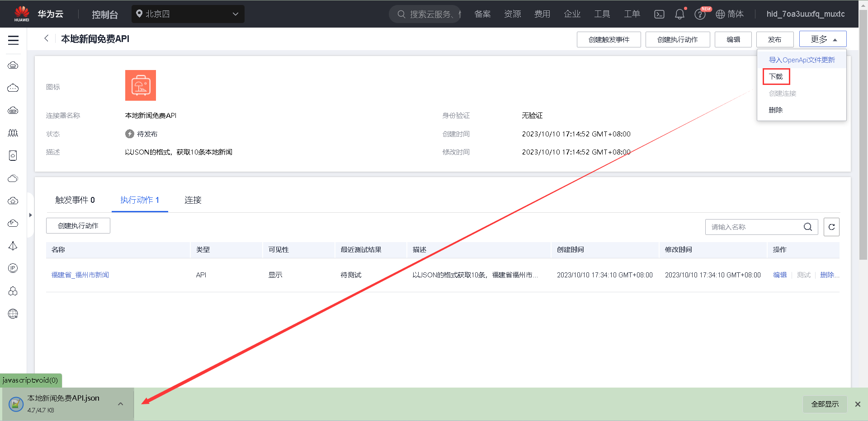Open the hamburger navigation menu
Screen dimensions: 868x421
tap(13, 40)
